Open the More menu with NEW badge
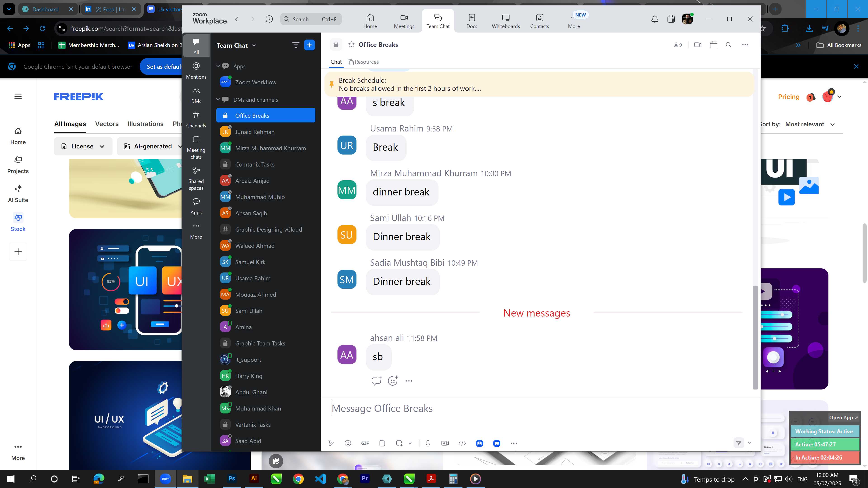 tap(574, 21)
